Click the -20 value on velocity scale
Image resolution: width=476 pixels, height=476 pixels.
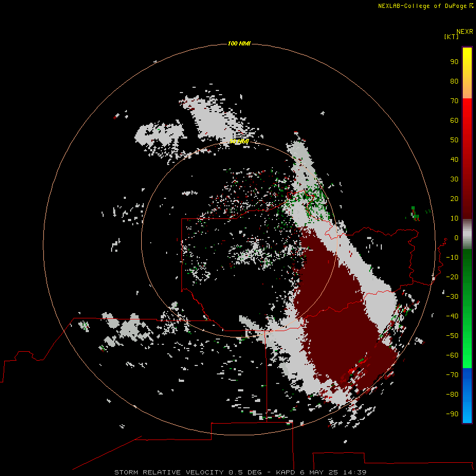pyautogui.click(x=452, y=277)
